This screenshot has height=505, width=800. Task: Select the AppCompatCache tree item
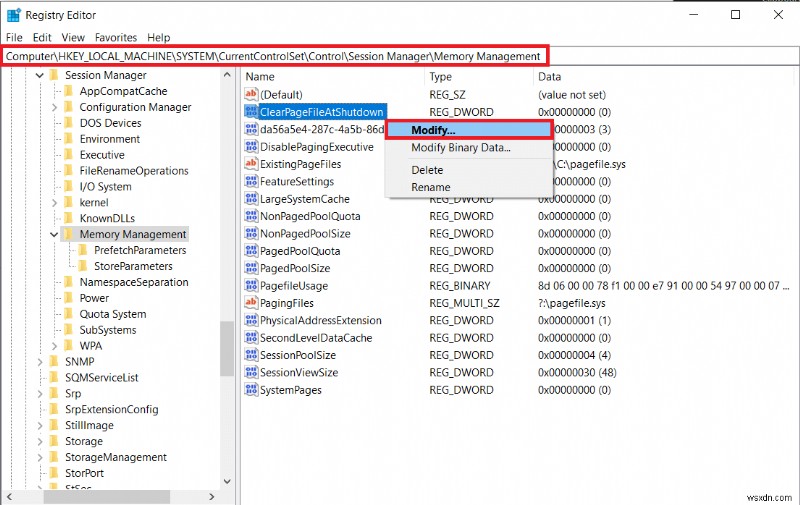123,91
